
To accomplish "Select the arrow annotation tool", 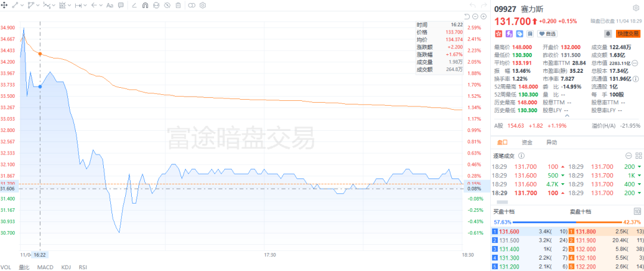I will click(94, 5).
